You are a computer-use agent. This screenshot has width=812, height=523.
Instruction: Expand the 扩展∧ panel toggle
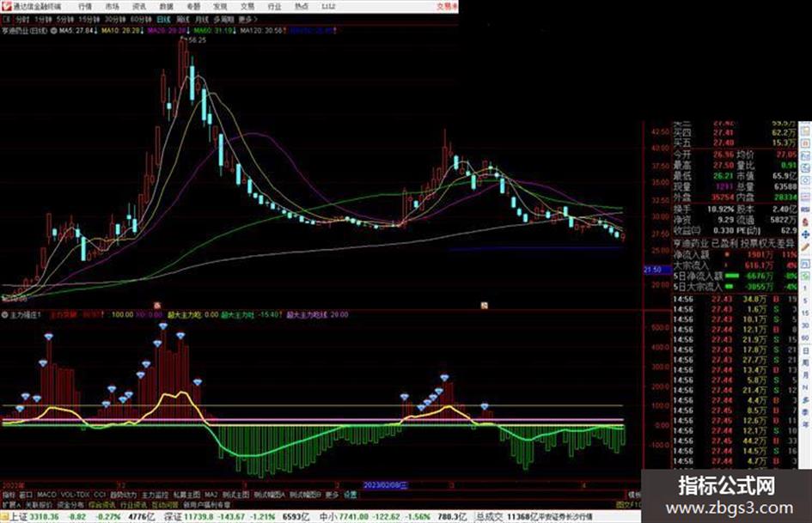(x=11, y=505)
